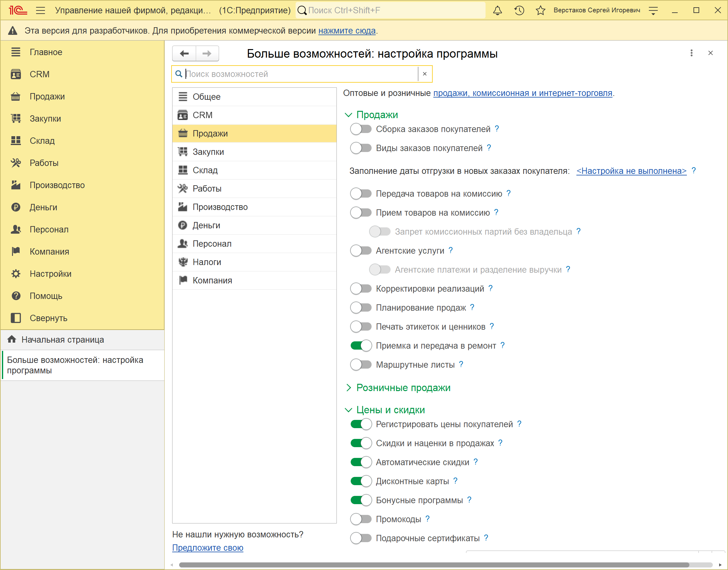This screenshot has width=728, height=570.
Task: Open favorites star icon
Action: [540, 10]
